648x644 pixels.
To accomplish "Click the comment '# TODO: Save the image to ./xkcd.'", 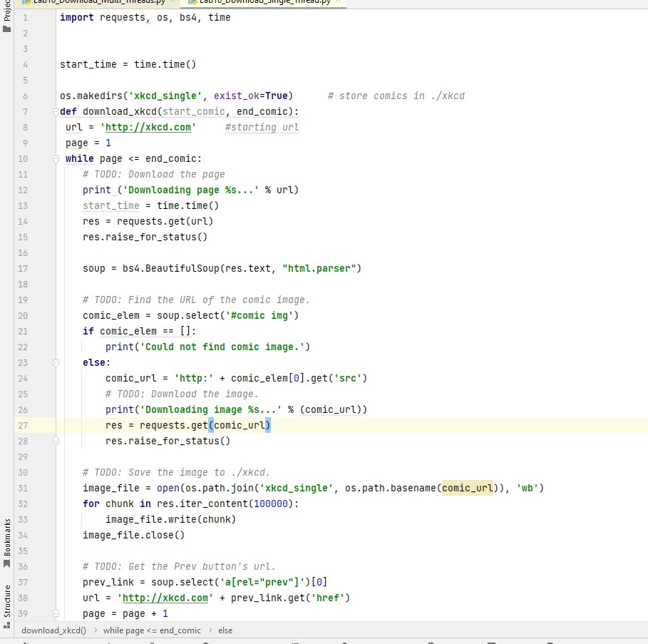I will click(x=176, y=472).
